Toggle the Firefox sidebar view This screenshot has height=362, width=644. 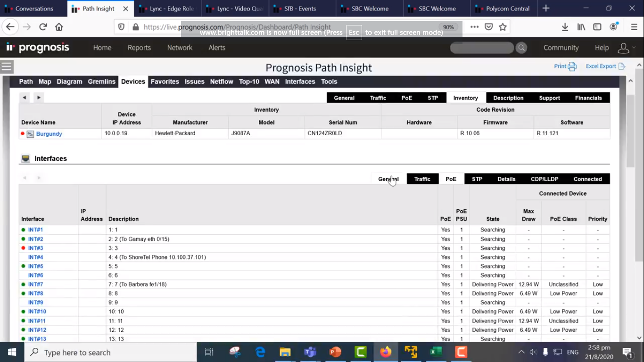(x=597, y=27)
